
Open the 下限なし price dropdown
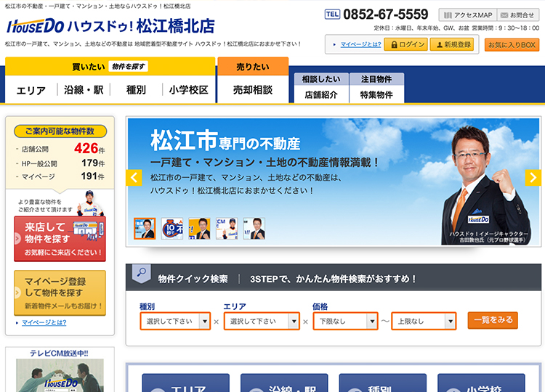345,321
